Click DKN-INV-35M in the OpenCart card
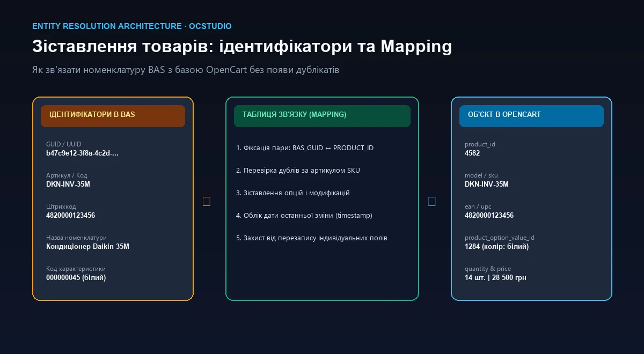 point(486,185)
